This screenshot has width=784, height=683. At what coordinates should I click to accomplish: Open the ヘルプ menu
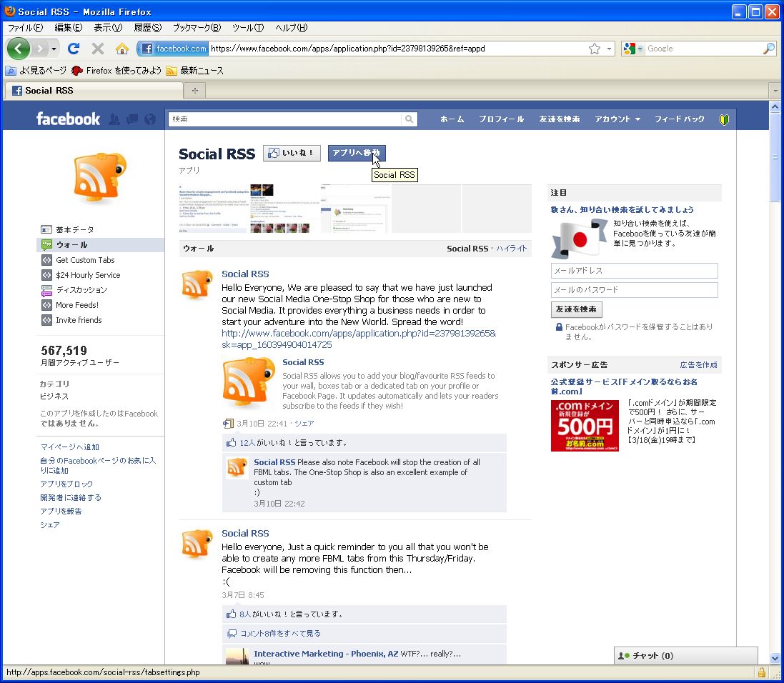coord(291,27)
